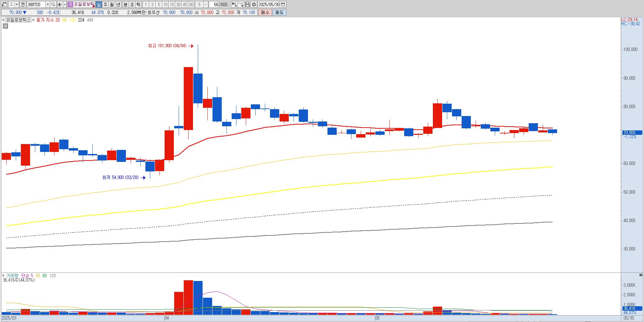This screenshot has width=644, height=322.
Task: Click the speaker icon in the top toolbar
Action: (60, 4)
